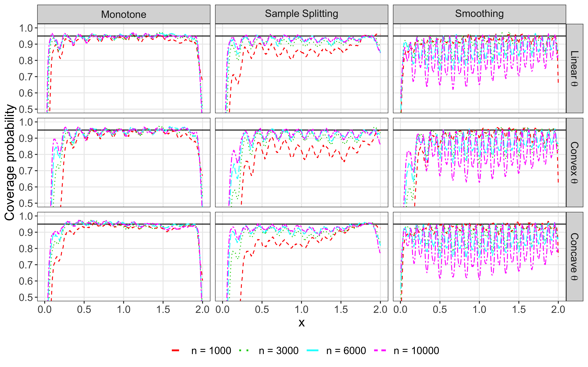Click the n = 3000 legend text
Screen dimensions: 588x367
[x=279, y=351]
